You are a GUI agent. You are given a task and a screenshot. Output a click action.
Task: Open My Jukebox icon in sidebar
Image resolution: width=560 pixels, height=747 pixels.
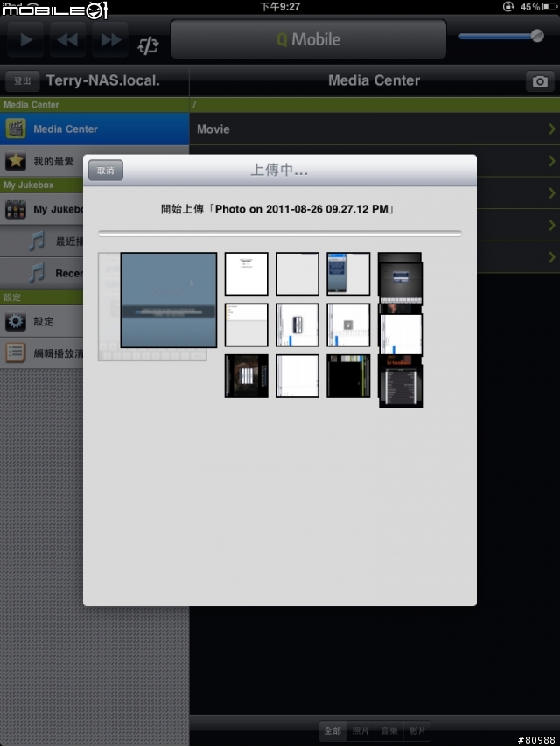click(x=15, y=209)
